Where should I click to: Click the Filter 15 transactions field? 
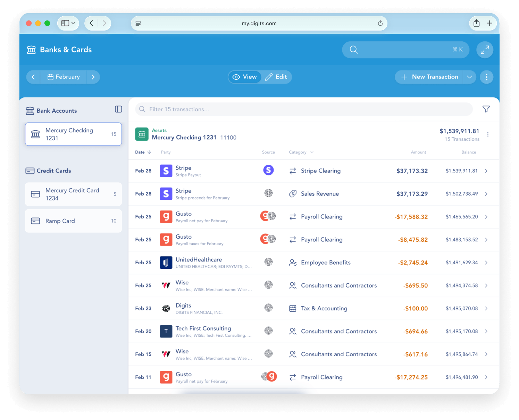[x=304, y=109]
